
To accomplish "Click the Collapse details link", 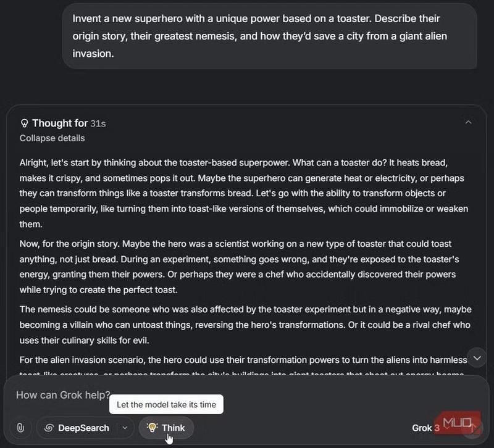I will (x=52, y=138).
